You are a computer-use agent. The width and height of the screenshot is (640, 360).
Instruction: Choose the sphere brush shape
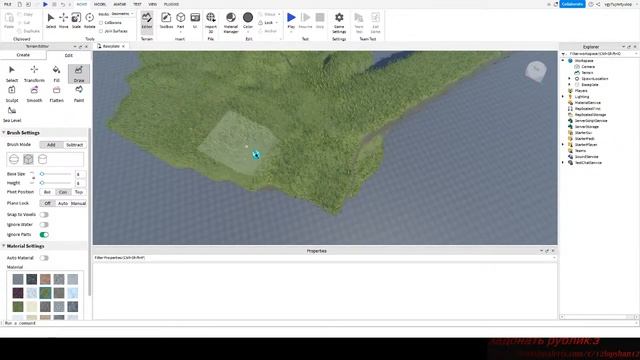14,159
